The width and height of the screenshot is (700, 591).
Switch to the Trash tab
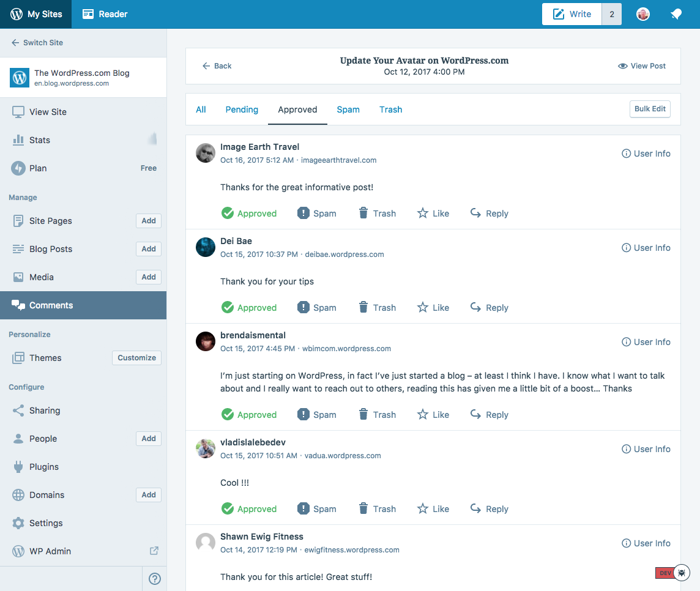click(x=390, y=110)
